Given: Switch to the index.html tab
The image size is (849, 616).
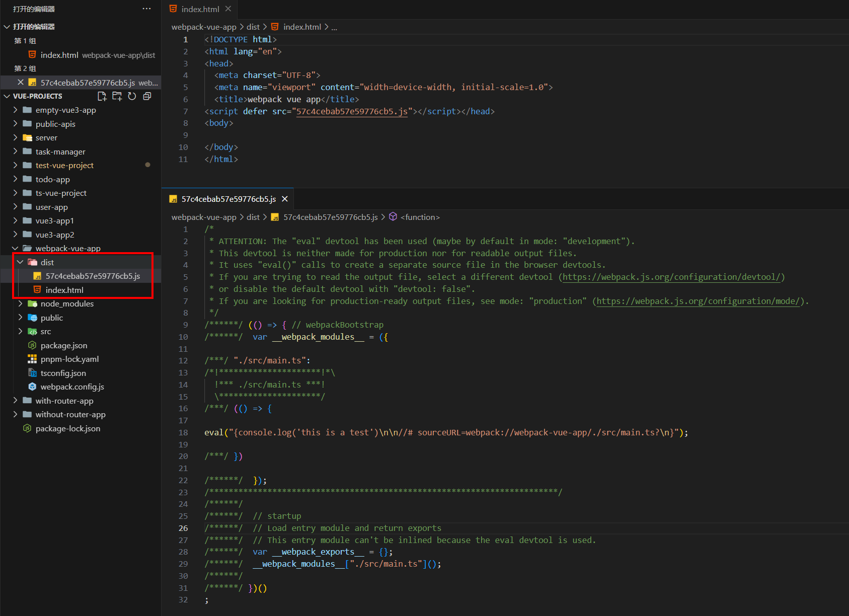Looking at the screenshot, I should click(x=200, y=9).
